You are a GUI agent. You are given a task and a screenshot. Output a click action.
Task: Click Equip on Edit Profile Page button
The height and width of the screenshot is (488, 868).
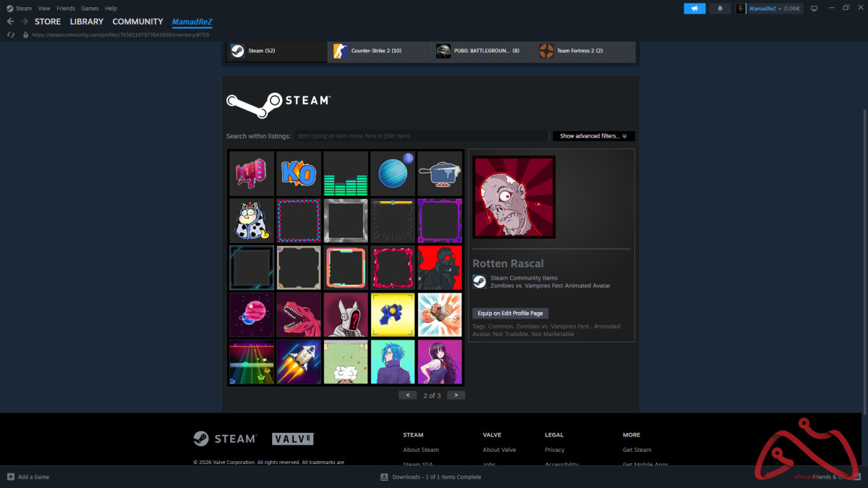511,314
